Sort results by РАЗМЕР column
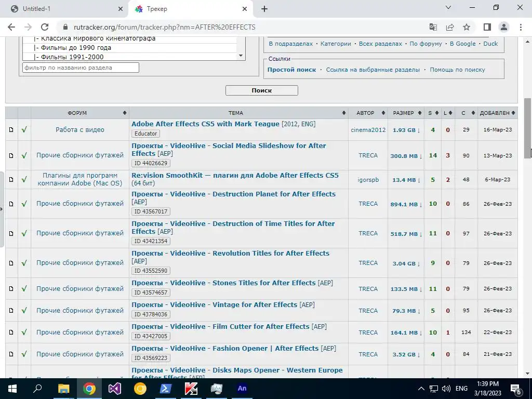The height and width of the screenshot is (399, 532). 406,113
